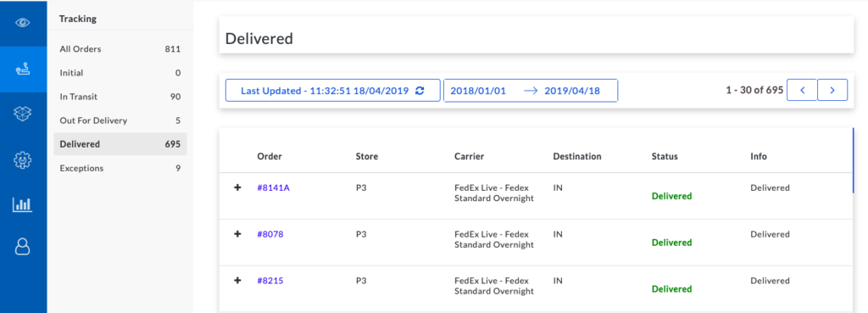Open the eye overview icon in sidebar
Screen dimensions: 868x313
(x=23, y=23)
